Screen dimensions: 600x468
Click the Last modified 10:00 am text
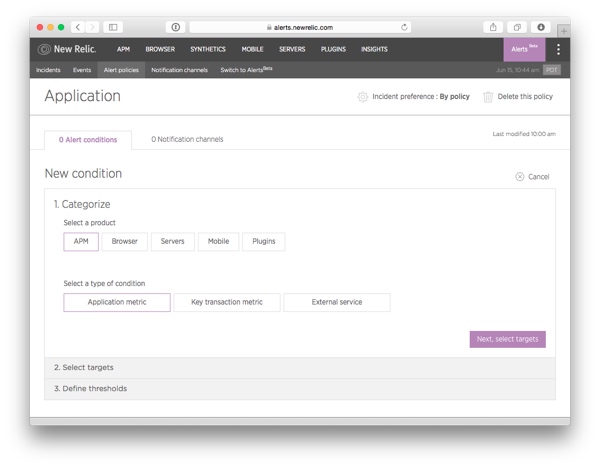pyautogui.click(x=524, y=134)
